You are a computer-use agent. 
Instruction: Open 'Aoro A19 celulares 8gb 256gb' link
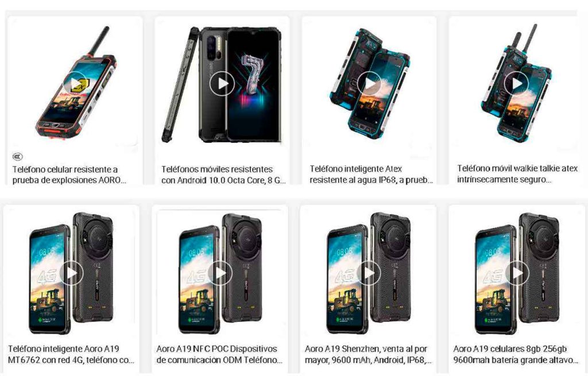pyautogui.click(x=516, y=354)
